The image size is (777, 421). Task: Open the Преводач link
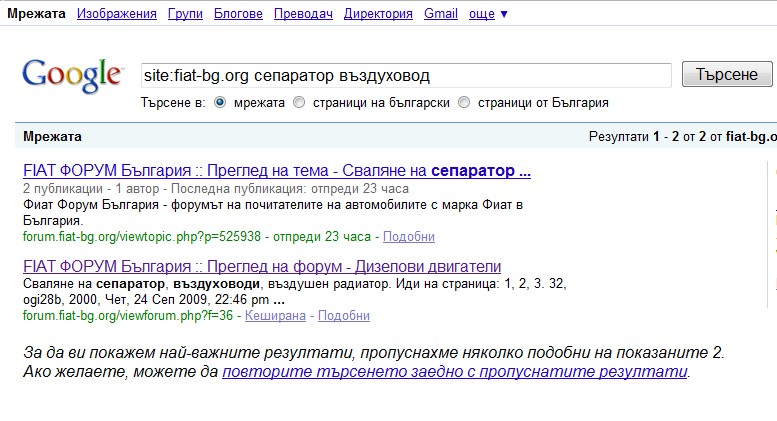pos(303,14)
